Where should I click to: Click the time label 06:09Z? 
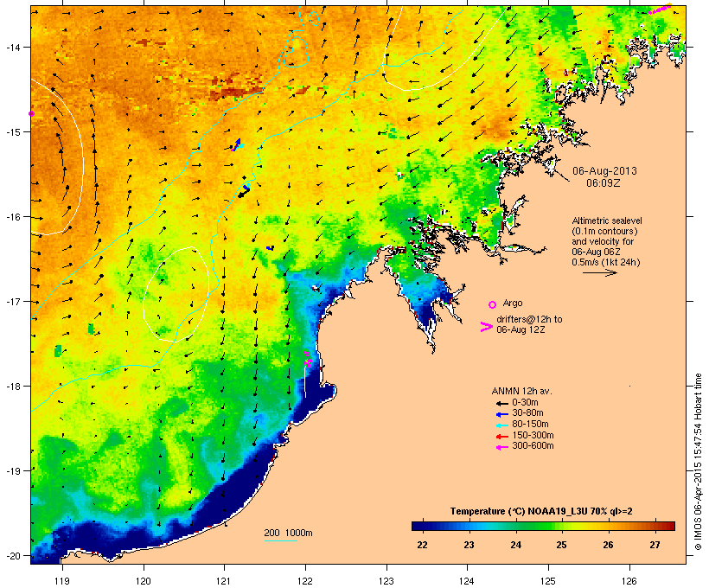tap(604, 183)
